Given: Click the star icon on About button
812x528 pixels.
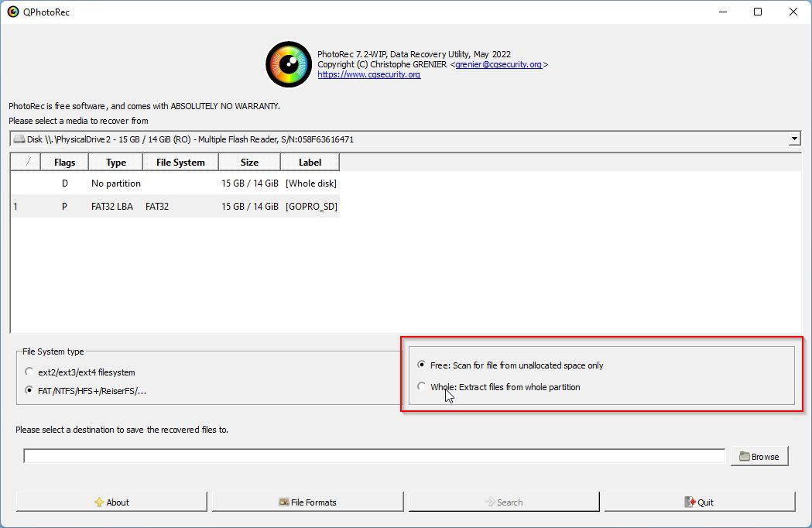Looking at the screenshot, I should [99, 502].
